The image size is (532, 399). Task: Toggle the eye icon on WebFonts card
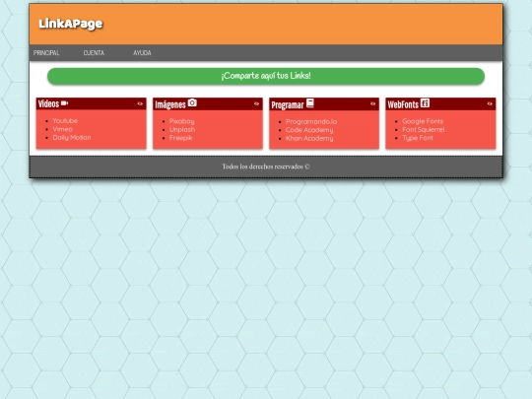coord(490,103)
